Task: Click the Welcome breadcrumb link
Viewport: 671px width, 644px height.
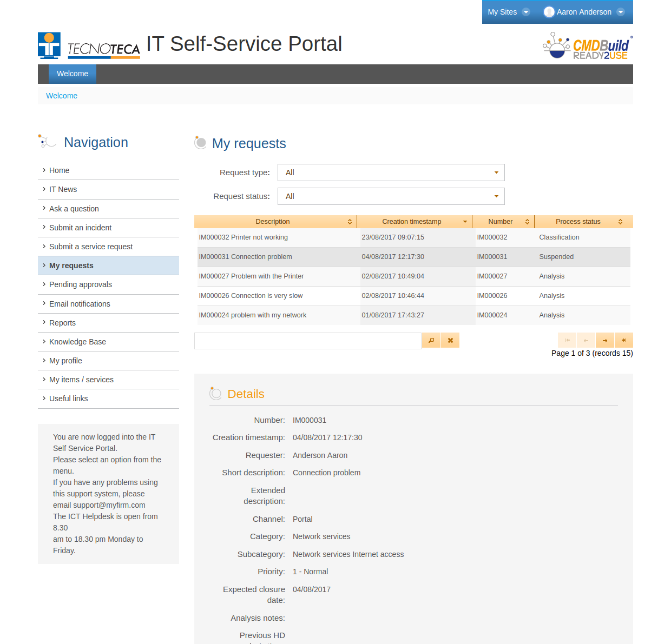Action: (x=62, y=96)
